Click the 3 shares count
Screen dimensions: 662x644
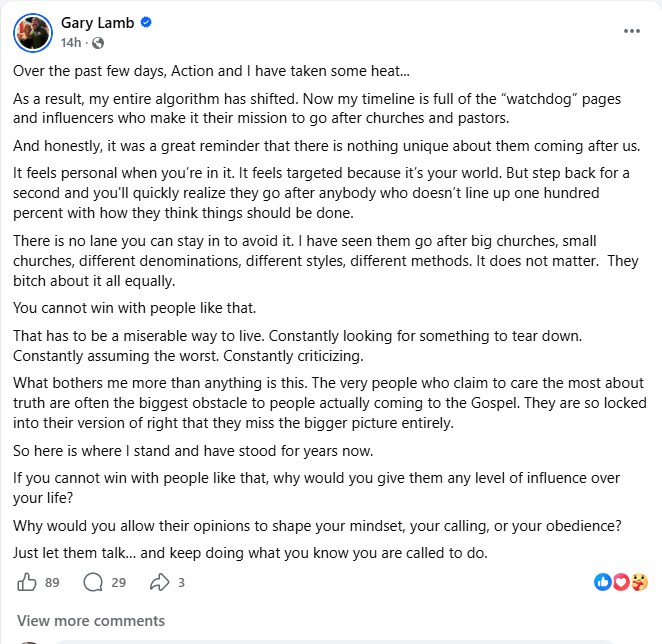pyautogui.click(x=181, y=582)
